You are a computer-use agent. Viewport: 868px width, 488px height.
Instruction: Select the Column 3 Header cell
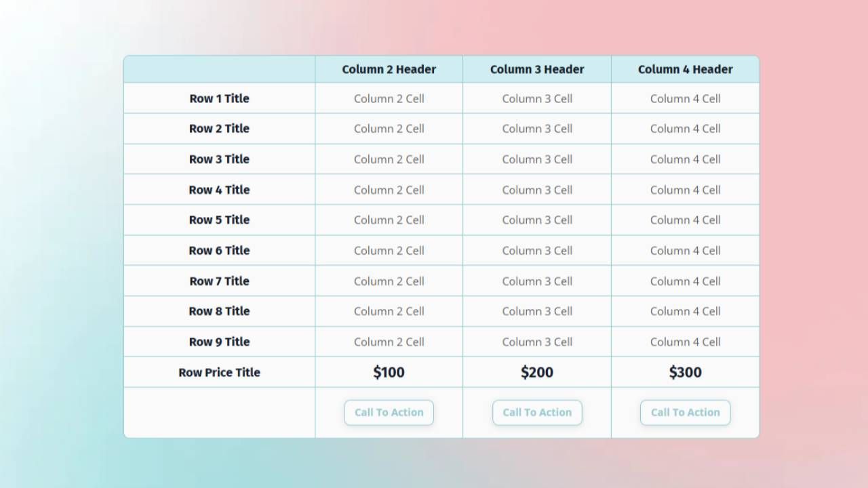tap(537, 69)
